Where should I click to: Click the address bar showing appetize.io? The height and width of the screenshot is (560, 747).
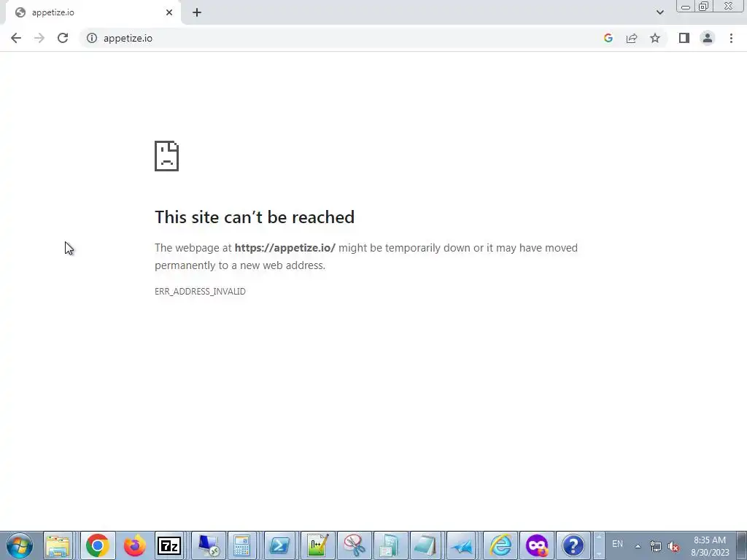pyautogui.click(x=343, y=38)
